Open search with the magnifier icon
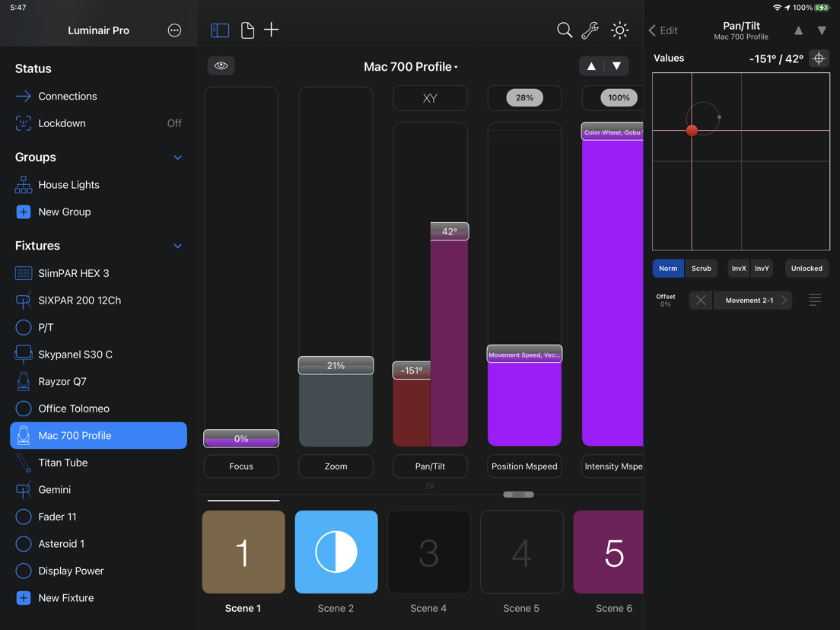The image size is (840, 630). 564,30
